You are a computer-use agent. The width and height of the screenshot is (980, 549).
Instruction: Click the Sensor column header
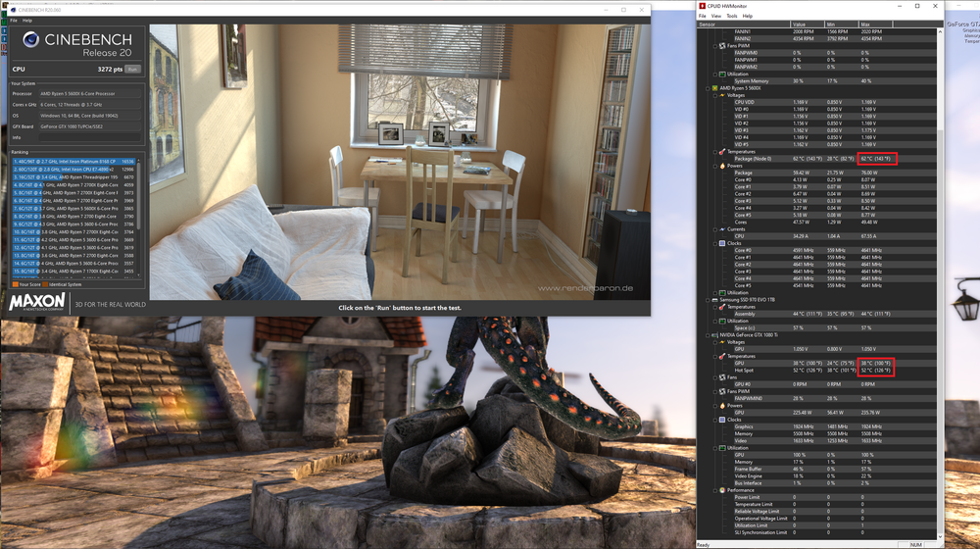(x=744, y=25)
